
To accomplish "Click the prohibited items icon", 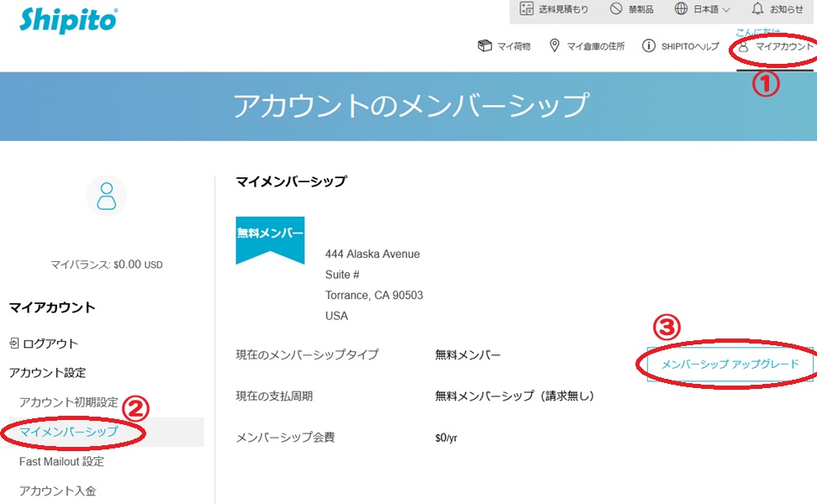I will click(x=616, y=9).
